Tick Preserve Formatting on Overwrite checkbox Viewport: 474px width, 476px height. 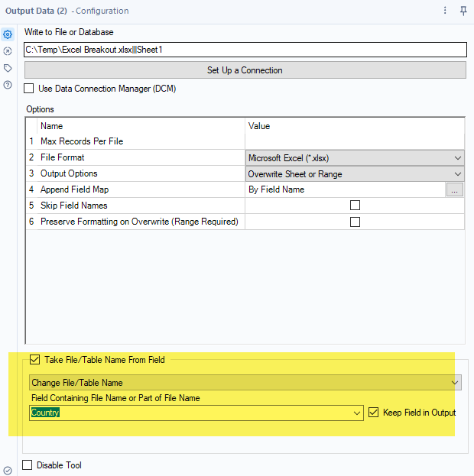(x=355, y=222)
